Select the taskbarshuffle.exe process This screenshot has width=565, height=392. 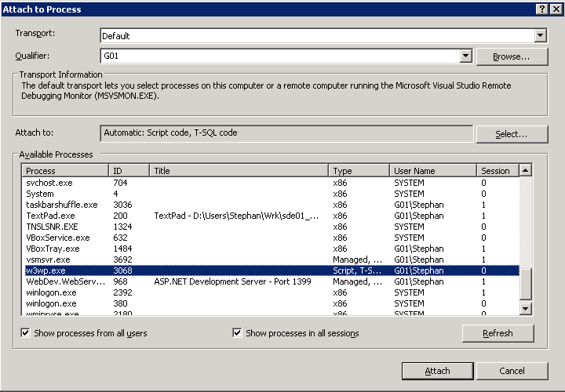click(x=271, y=205)
